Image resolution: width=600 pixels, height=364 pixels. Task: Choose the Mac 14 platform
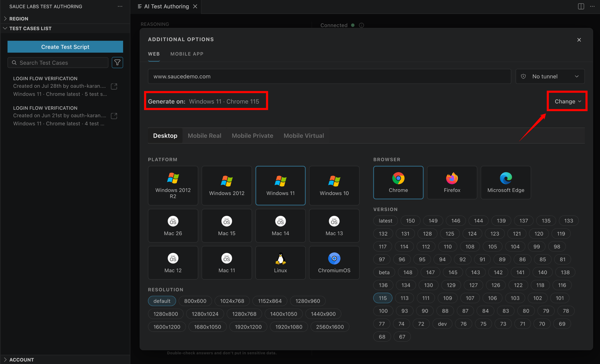coord(280,225)
